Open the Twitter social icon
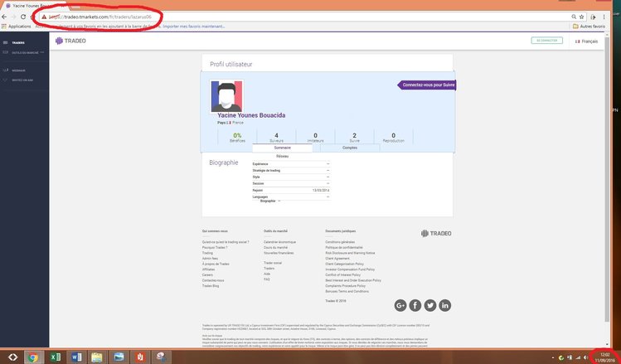Image resolution: width=621 pixels, height=364 pixels. coord(430,305)
